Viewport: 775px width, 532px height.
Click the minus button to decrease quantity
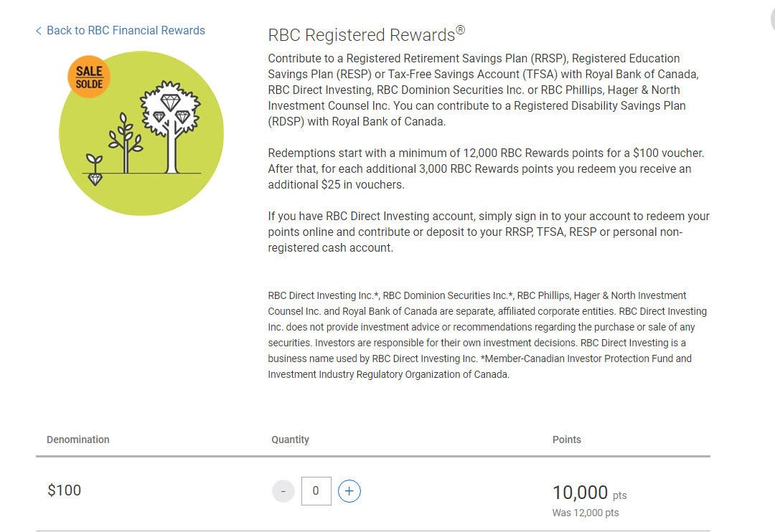pos(283,491)
